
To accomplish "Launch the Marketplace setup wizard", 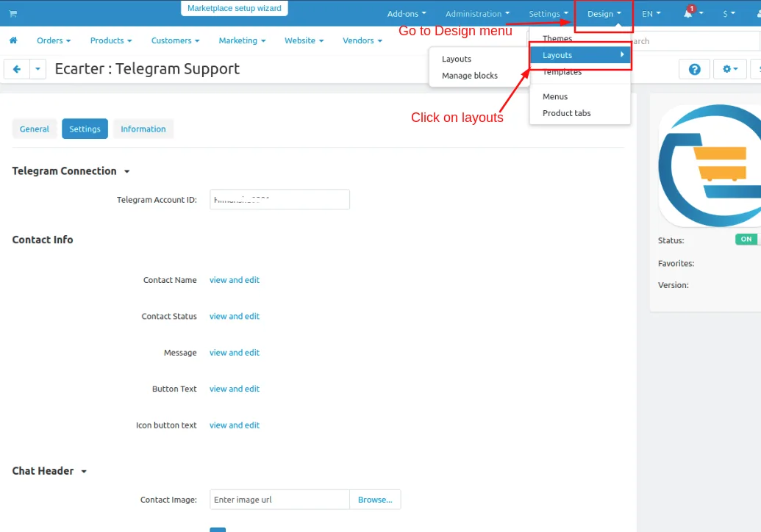I will 235,8.
